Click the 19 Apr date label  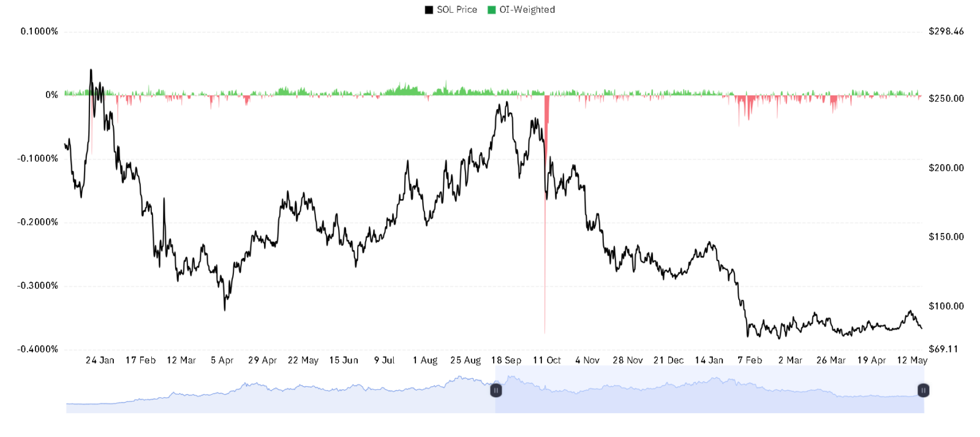pyautogui.click(x=872, y=360)
